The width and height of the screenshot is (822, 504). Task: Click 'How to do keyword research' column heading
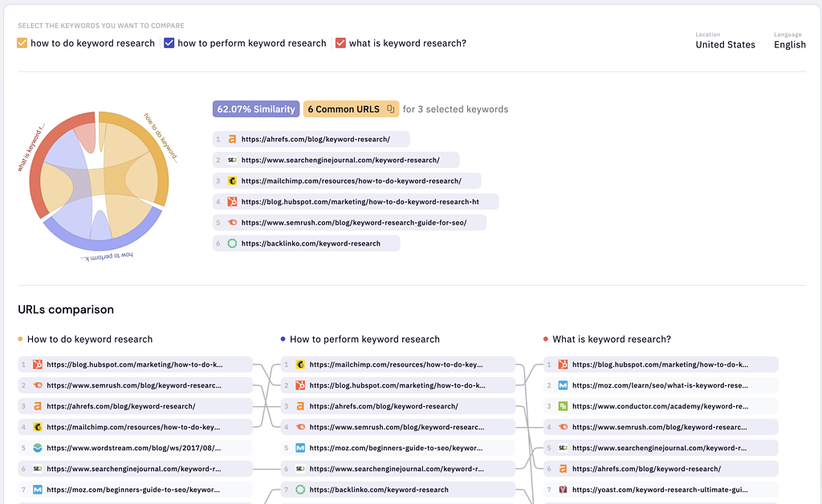click(x=90, y=339)
